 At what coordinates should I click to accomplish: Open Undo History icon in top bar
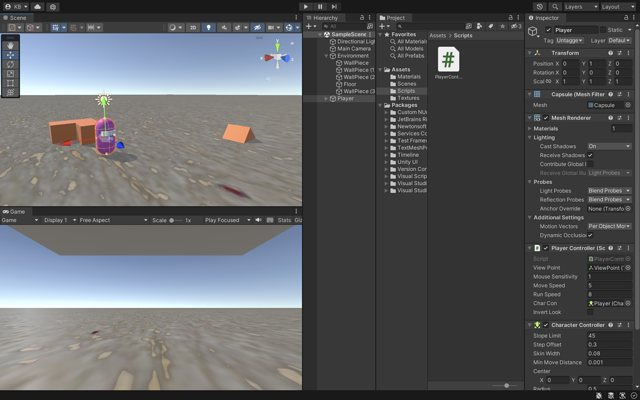point(540,7)
